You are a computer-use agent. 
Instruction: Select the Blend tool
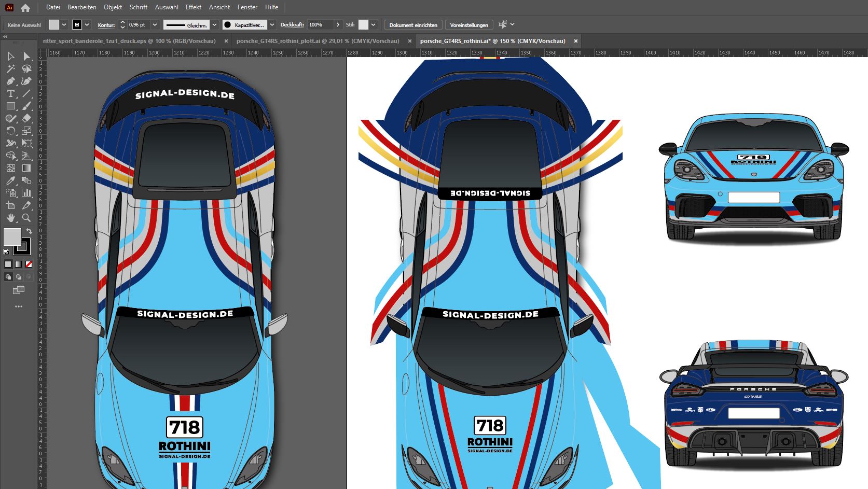click(x=26, y=180)
